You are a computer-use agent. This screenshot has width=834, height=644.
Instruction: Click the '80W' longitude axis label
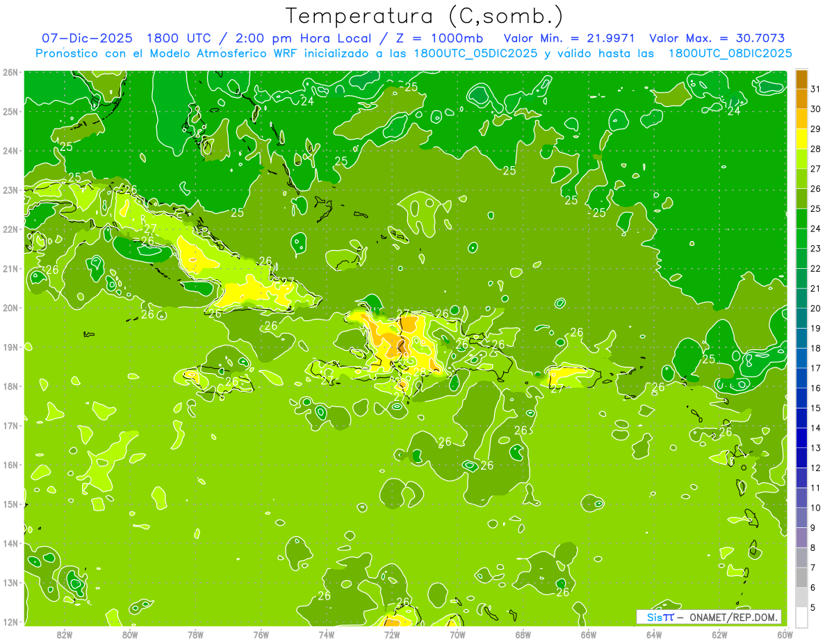130,635
